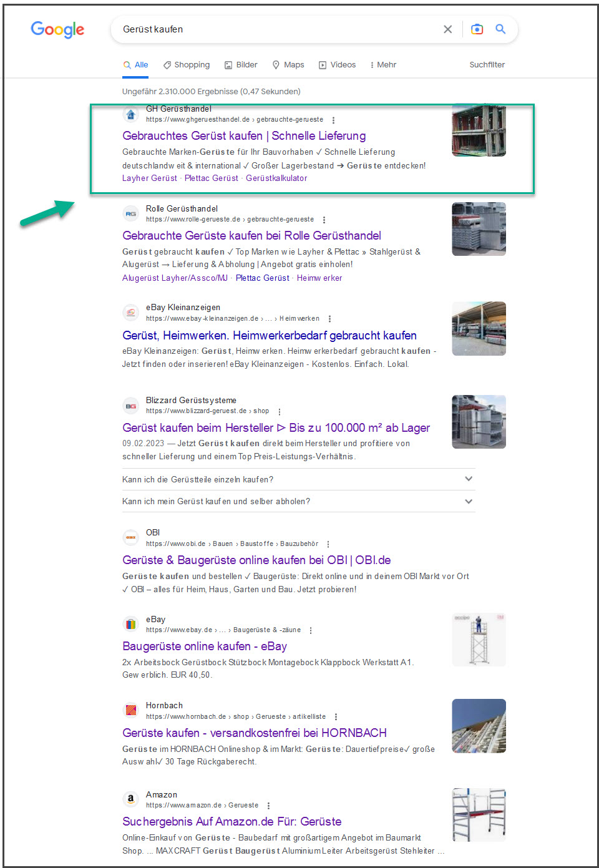Open search by image camera icon
Image resolution: width=599 pixels, height=868 pixels.
pyautogui.click(x=477, y=29)
